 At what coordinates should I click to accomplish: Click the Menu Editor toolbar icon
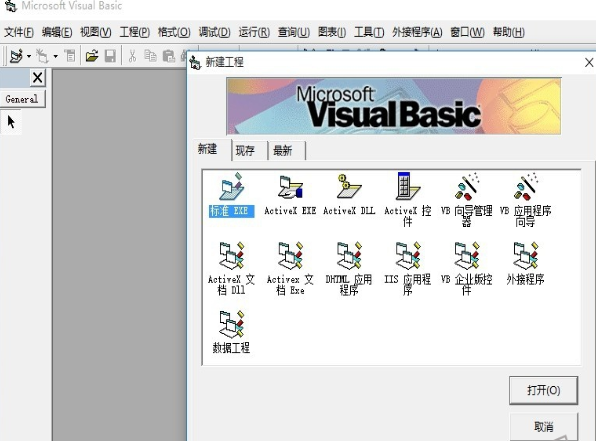tap(70, 56)
